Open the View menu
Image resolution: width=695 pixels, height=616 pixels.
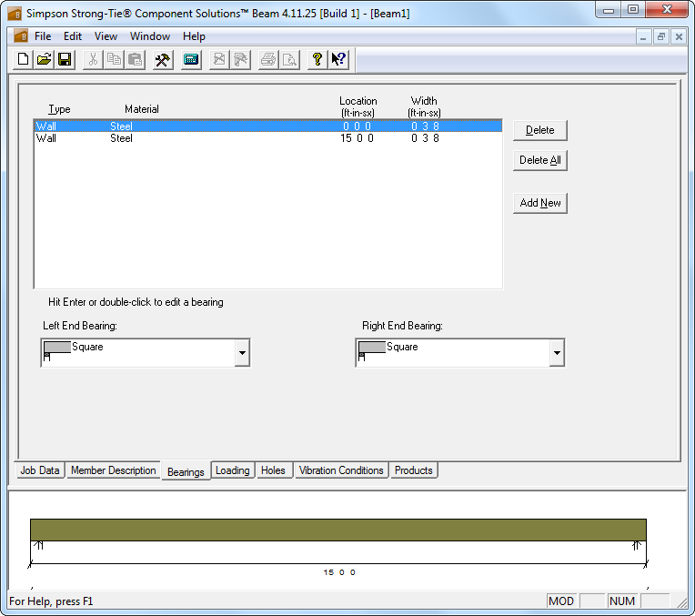pyautogui.click(x=106, y=36)
